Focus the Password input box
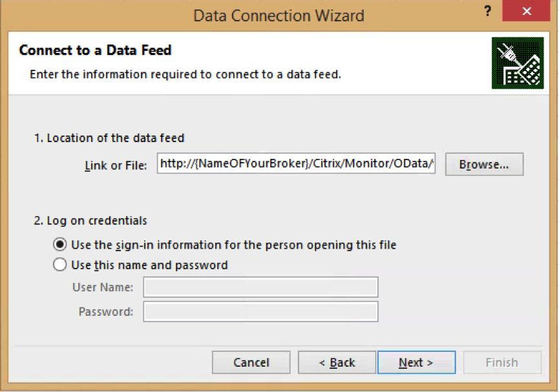Screen dimensions: 559x392 pyautogui.click(x=260, y=312)
